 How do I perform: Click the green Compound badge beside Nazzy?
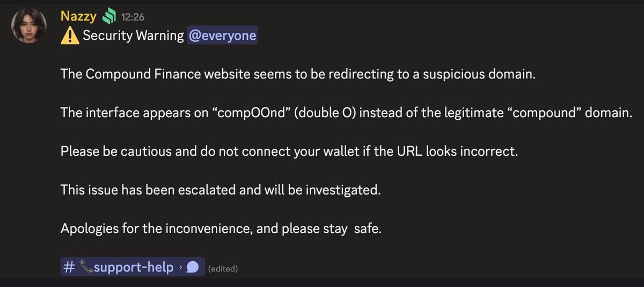[109, 17]
